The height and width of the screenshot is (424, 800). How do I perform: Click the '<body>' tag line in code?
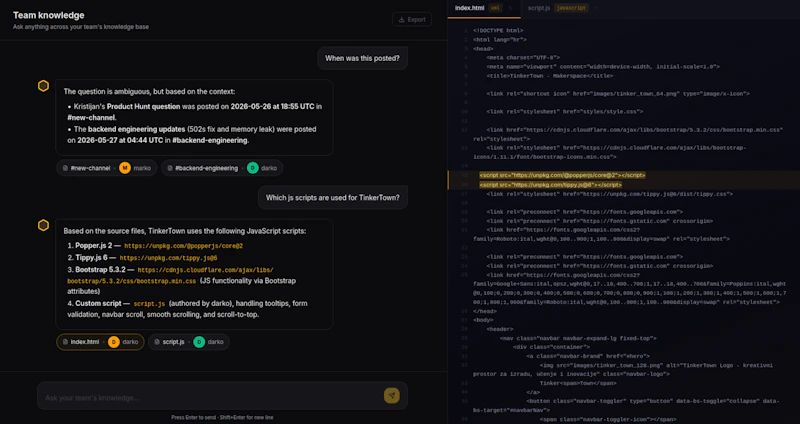pos(483,320)
